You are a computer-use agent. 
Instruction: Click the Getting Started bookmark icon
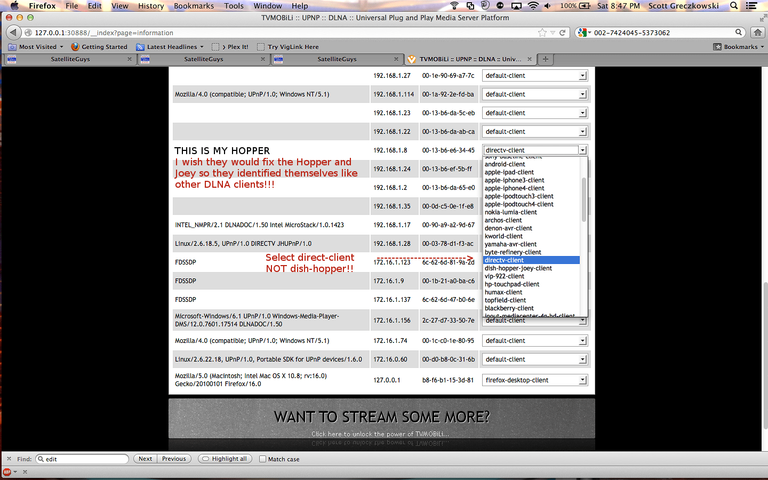pyautogui.click(x=75, y=47)
